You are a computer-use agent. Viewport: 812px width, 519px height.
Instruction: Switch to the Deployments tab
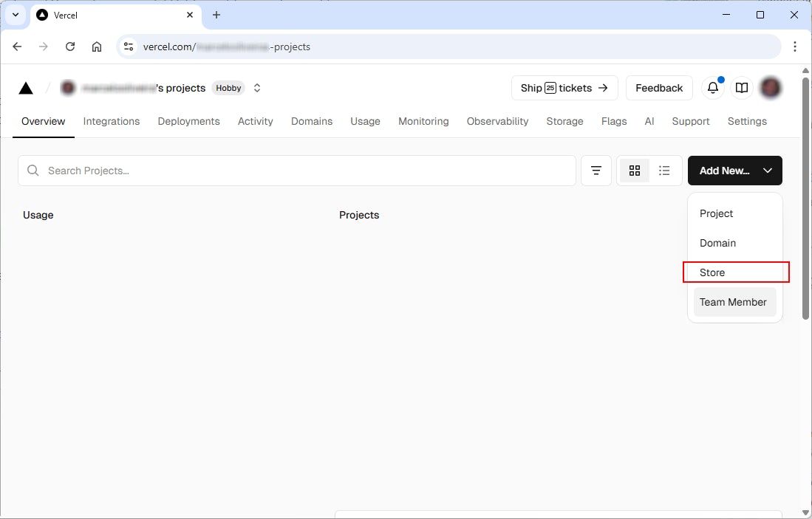pyautogui.click(x=188, y=121)
